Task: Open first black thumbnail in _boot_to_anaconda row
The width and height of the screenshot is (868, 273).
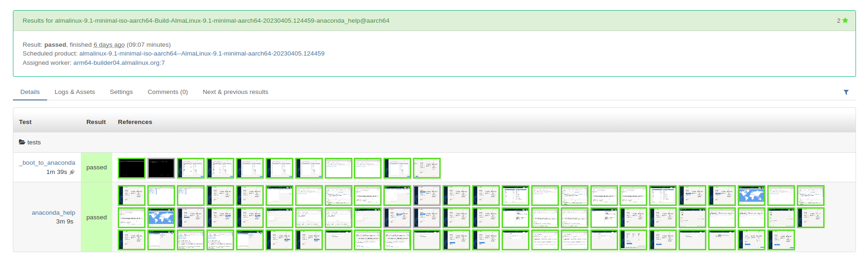Action: click(x=132, y=168)
